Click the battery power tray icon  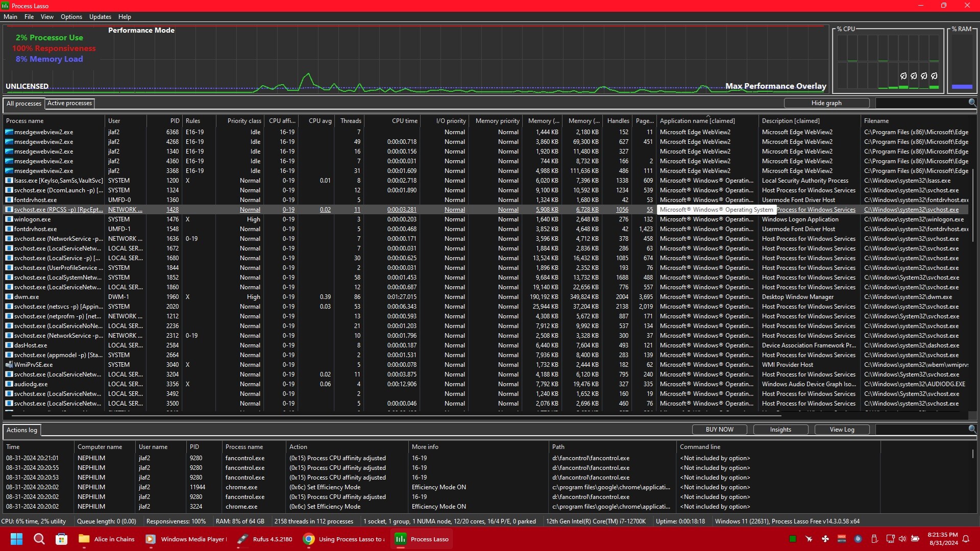click(915, 539)
